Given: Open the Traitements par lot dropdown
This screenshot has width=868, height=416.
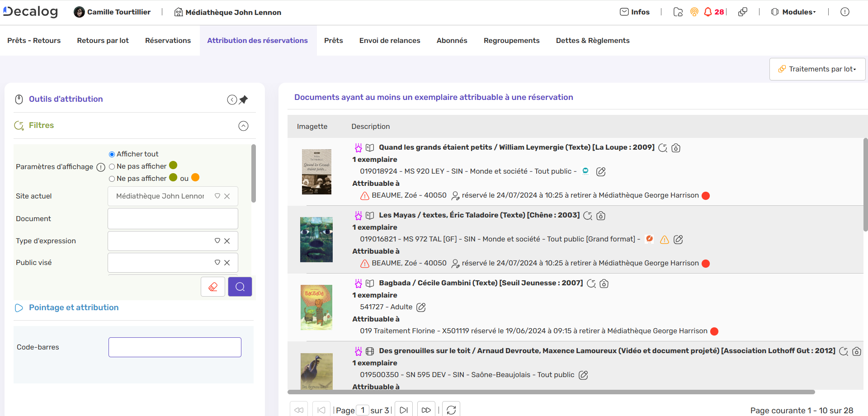Looking at the screenshot, I should pos(817,69).
